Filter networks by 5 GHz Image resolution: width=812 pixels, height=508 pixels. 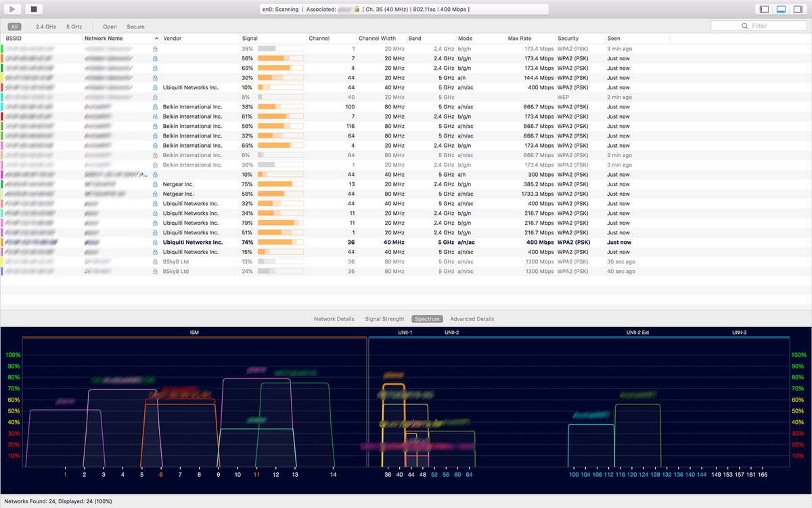coord(74,26)
